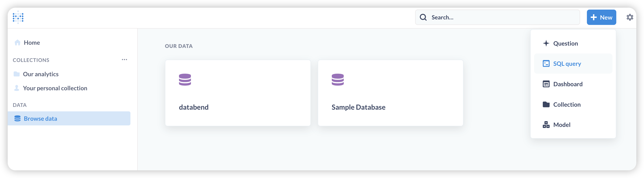Click the personal collection person icon
This screenshot has width=644, height=178.
(x=16, y=88)
